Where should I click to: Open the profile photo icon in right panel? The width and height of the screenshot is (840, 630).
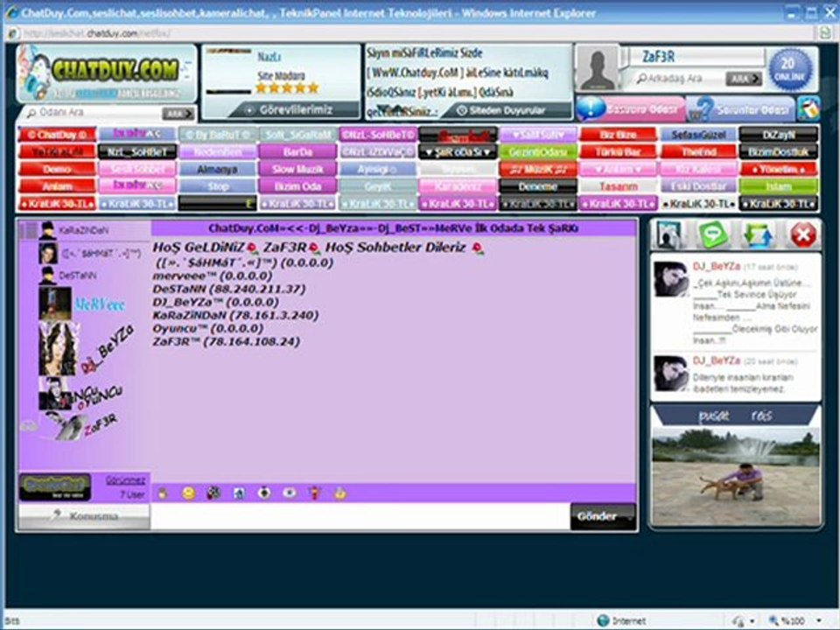tap(669, 234)
